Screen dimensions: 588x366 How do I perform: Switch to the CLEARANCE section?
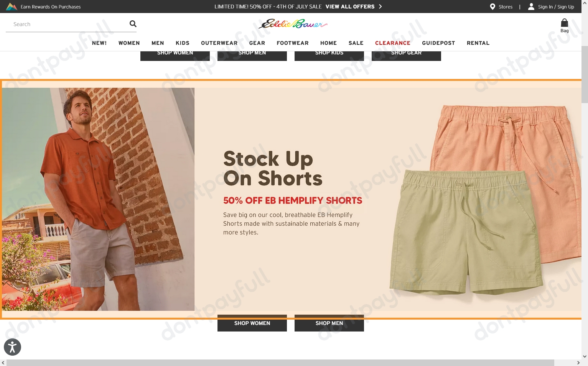[392, 43]
